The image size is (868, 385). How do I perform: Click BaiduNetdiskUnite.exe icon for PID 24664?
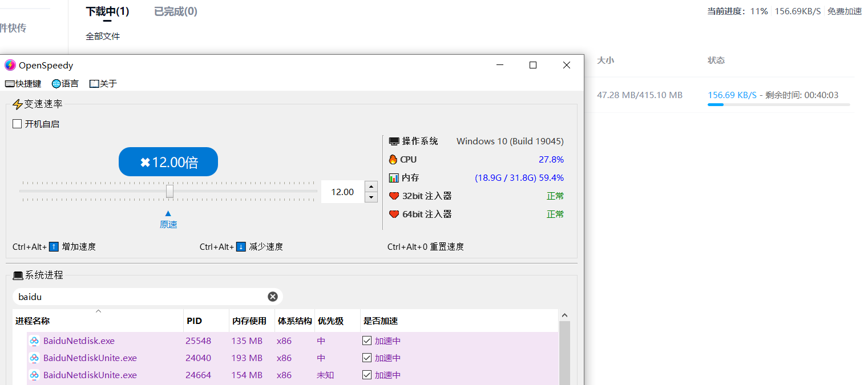click(34, 375)
